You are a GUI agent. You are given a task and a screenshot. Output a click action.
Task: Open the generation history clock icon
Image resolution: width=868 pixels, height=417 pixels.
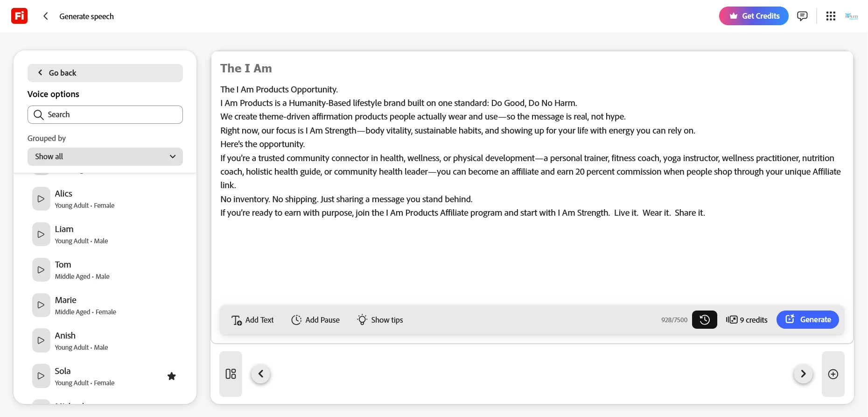pyautogui.click(x=705, y=320)
